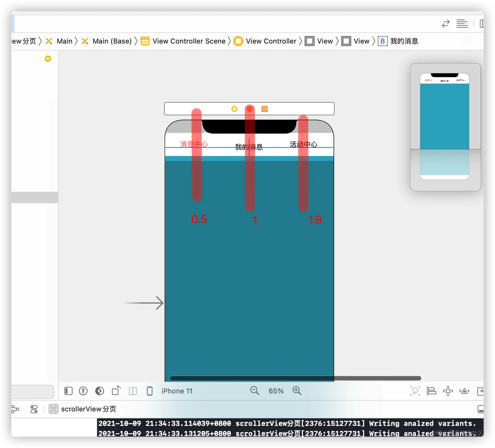Click the minimap device preview thumbnail
This screenshot has width=495, height=448.
(x=444, y=126)
